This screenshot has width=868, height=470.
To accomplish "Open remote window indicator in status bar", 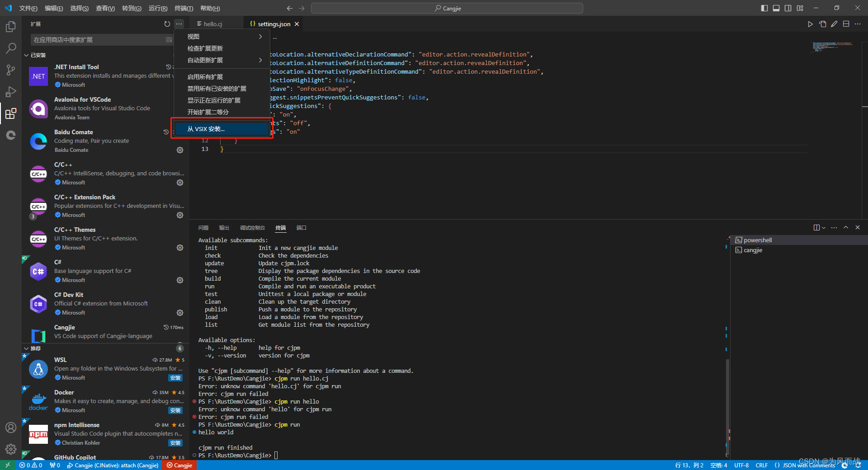I will [x=8, y=465].
